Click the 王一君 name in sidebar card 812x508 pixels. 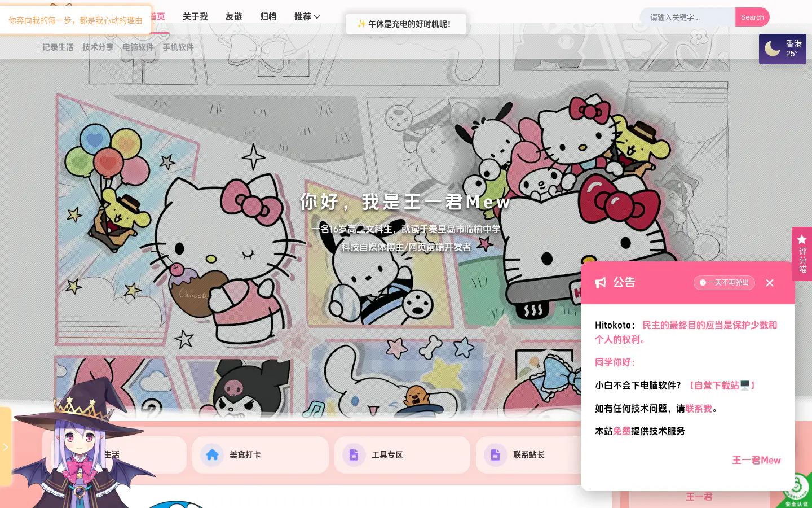[699, 497]
